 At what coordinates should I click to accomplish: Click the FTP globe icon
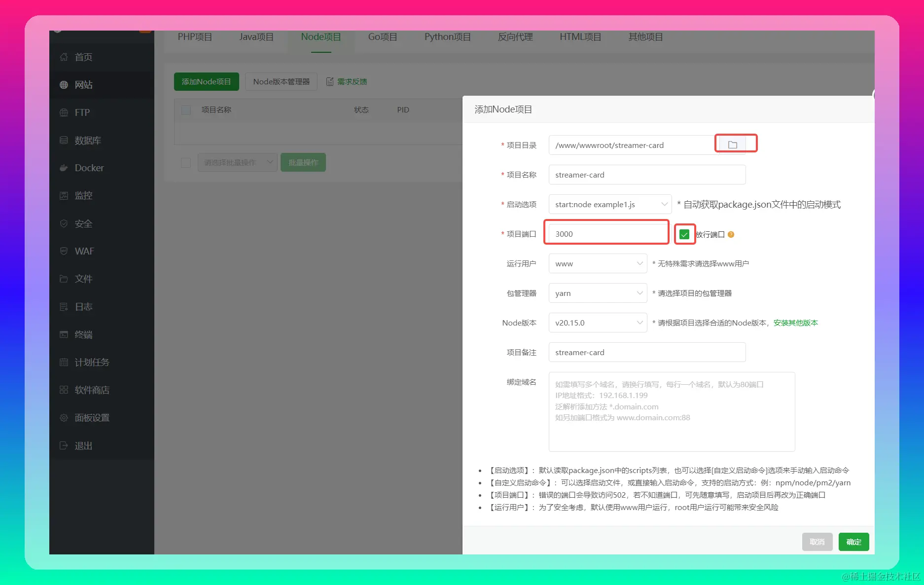click(64, 112)
